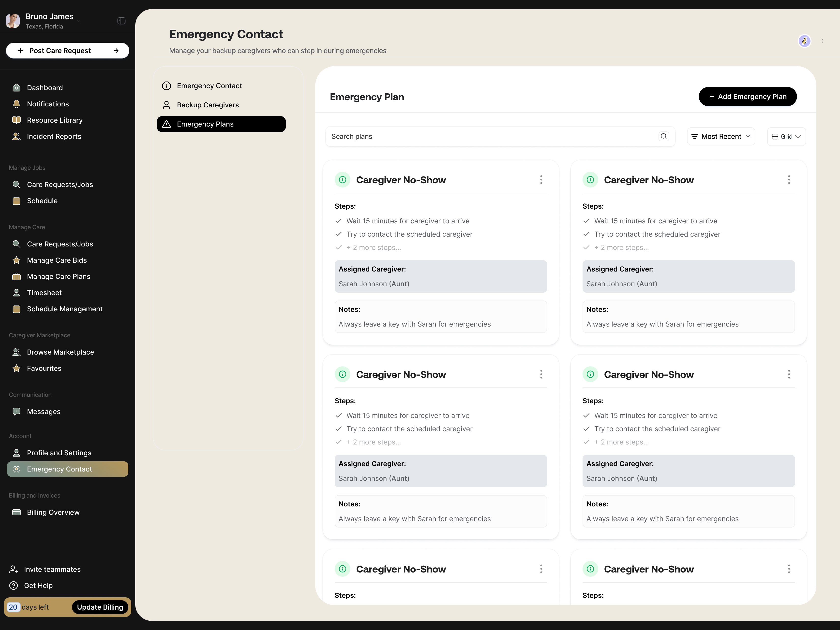The height and width of the screenshot is (630, 840).
Task: Open options menu of first top-left plan card
Action: pos(541,180)
